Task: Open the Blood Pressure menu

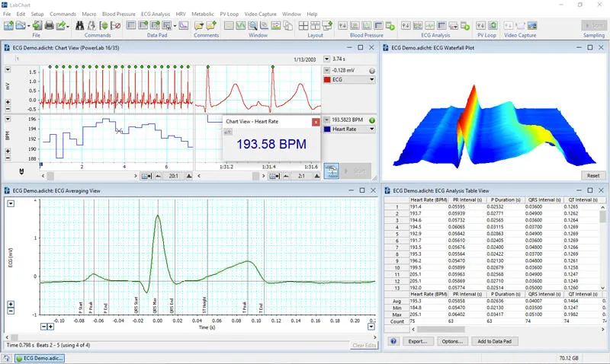Action: (x=118, y=14)
